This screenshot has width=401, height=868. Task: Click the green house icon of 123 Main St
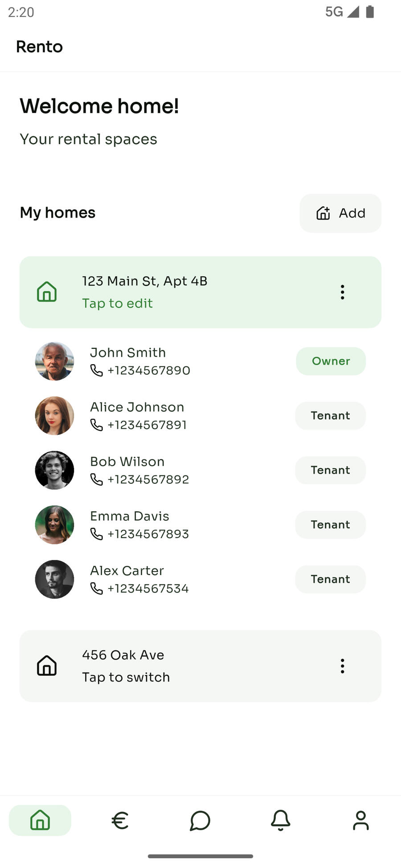pos(47,292)
